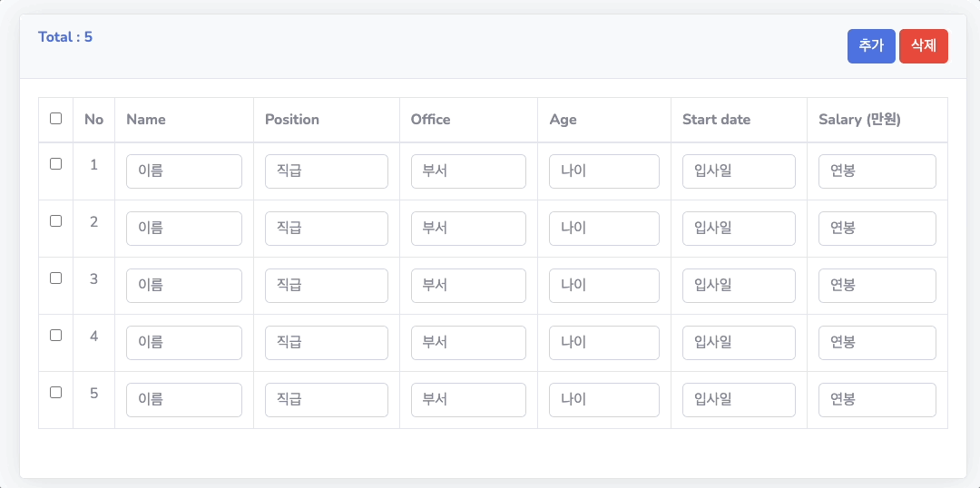
Task: Click the Total : 5 label
Action: pyautogui.click(x=65, y=37)
